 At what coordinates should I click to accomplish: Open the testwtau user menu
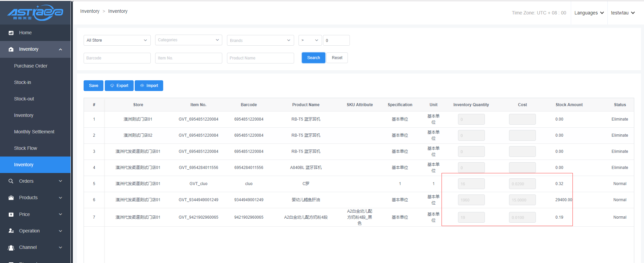pos(623,13)
